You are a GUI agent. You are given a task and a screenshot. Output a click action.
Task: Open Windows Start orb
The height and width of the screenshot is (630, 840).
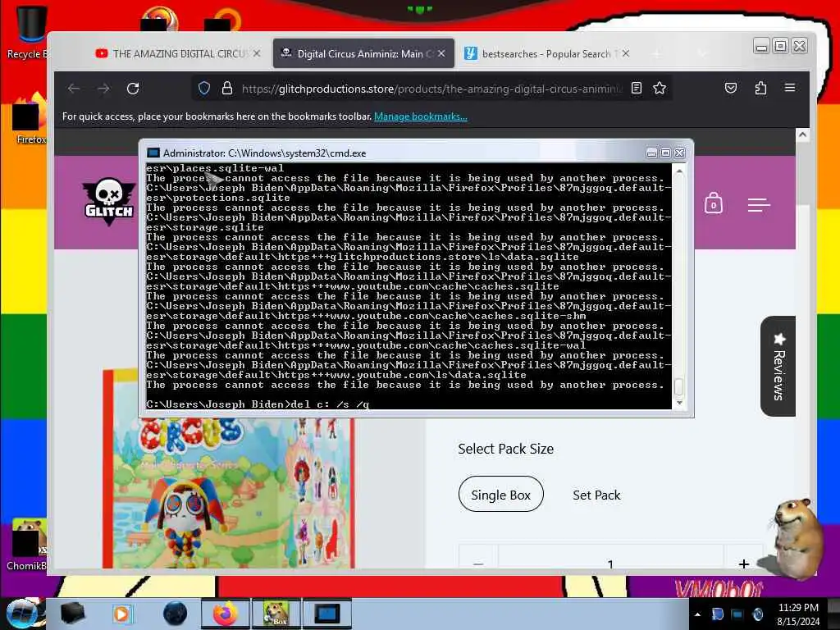click(23, 614)
